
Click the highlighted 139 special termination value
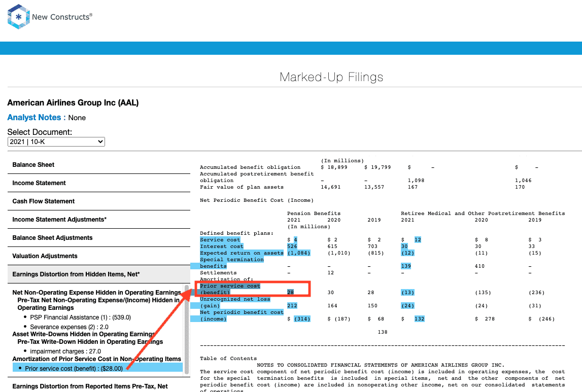coord(406,266)
